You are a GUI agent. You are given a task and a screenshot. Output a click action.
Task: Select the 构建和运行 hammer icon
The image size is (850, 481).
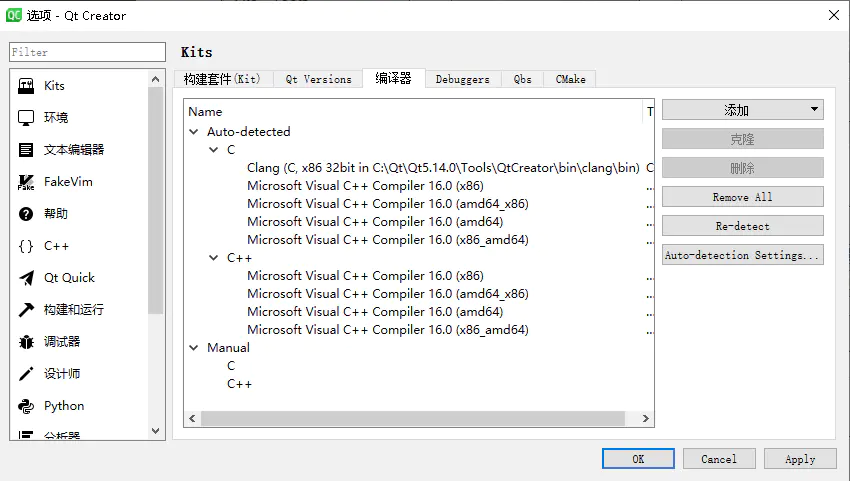(26, 310)
